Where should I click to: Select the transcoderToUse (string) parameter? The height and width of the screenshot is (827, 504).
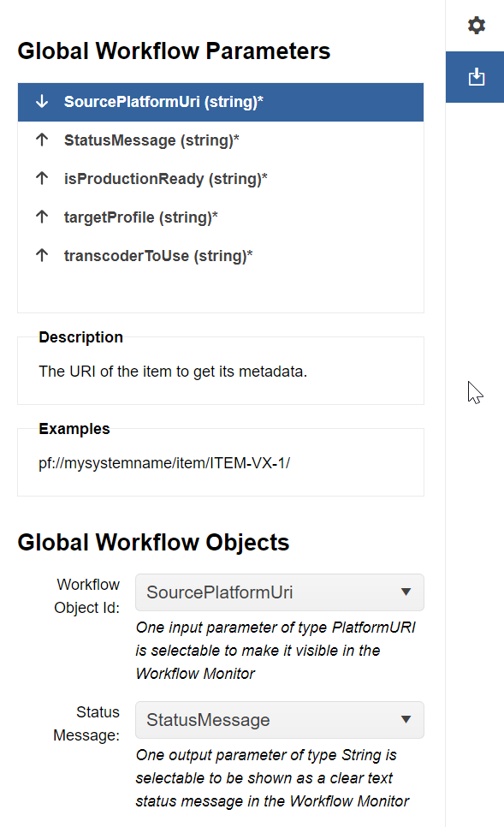[x=221, y=256]
